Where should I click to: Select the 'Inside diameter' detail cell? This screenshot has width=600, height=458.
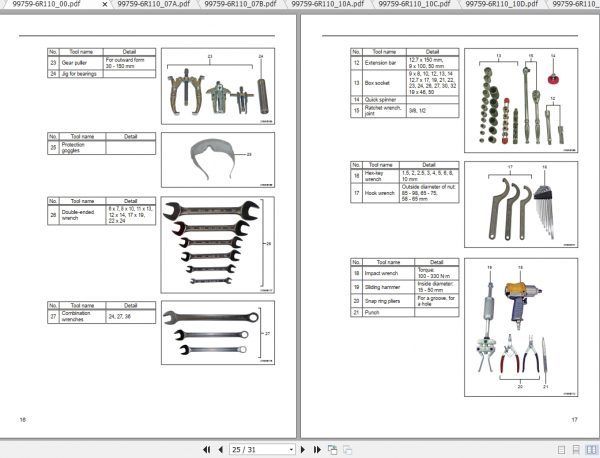tap(437, 287)
